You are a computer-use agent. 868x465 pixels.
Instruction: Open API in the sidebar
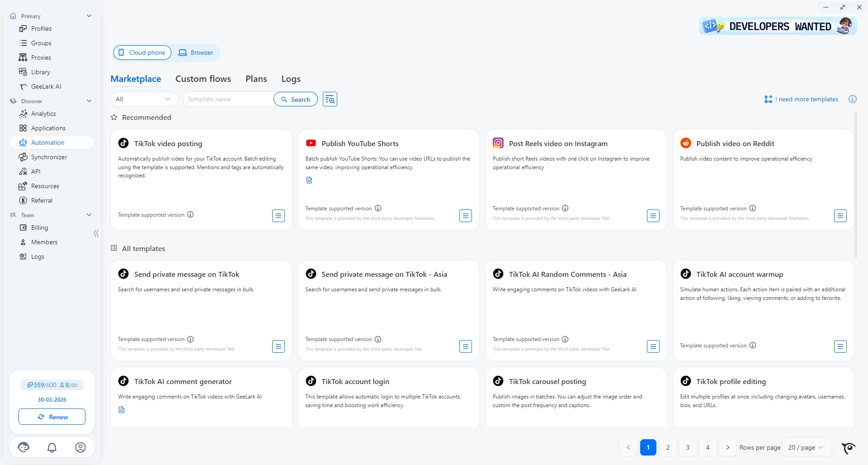coord(52,171)
